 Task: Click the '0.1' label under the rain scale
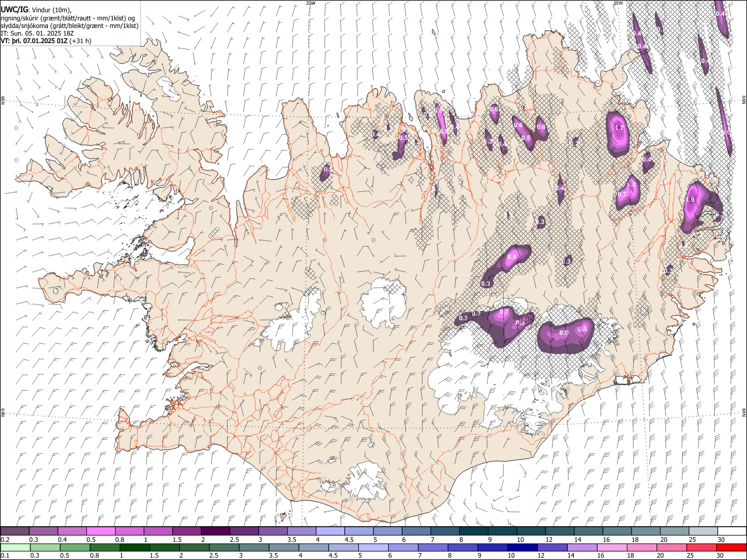[4, 556]
